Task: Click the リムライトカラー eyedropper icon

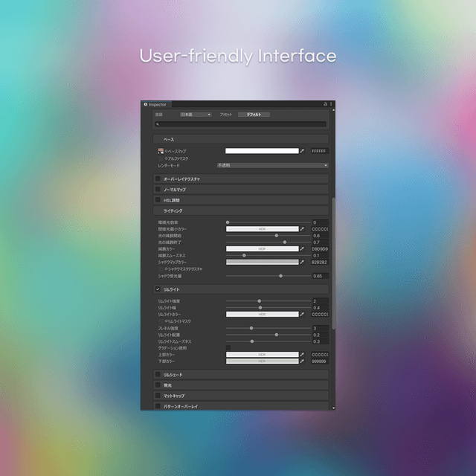Action: (303, 315)
